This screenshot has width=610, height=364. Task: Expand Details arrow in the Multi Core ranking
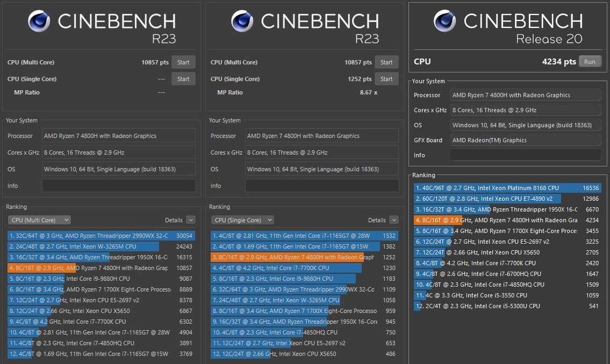click(191, 220)
